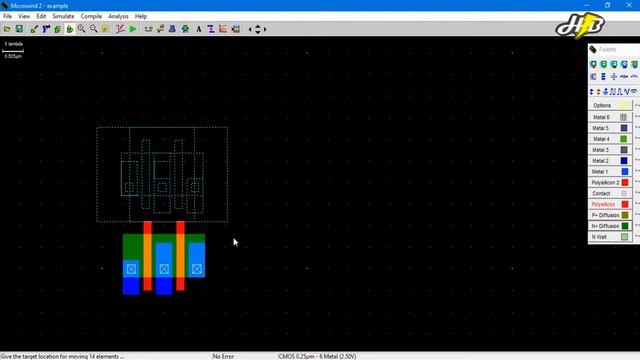Click the red electrical node view icon

(x=120, y=29)
